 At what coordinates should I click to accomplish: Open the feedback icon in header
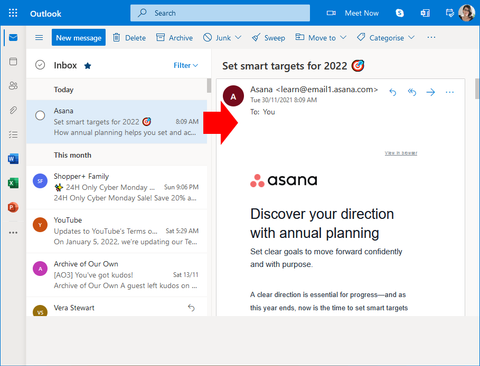tap(450, 13)
